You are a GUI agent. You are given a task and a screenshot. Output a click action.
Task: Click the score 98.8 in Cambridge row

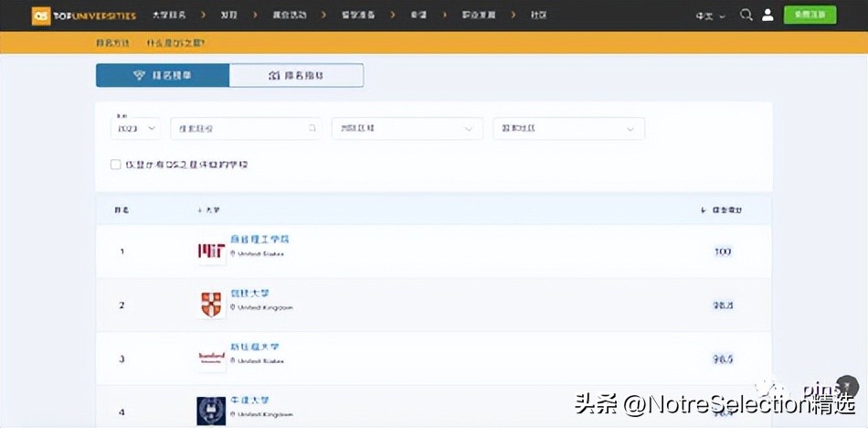pyautogui.click(x=723, y=305)
